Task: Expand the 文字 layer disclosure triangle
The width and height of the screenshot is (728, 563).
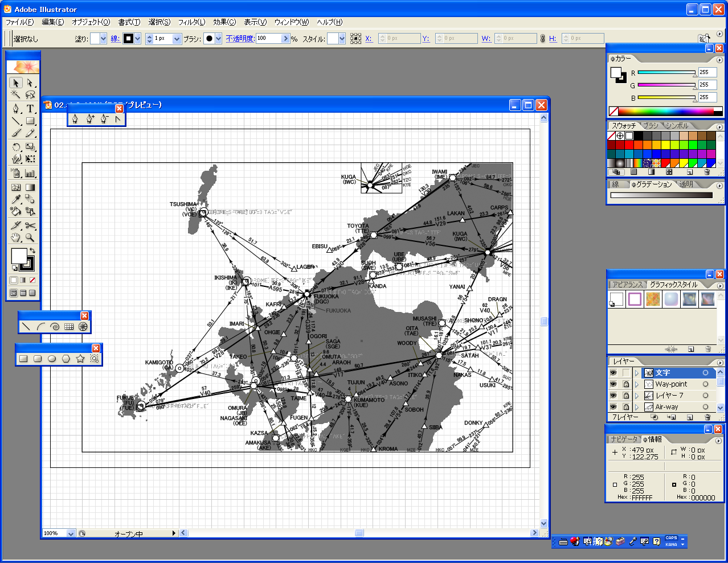Action: pos(637,373)
